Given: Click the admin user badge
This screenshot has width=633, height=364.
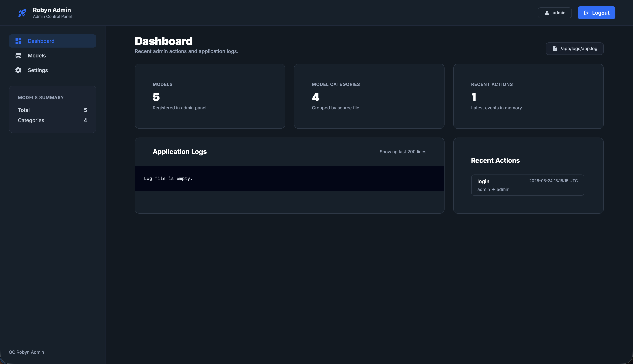Looking at the screenshot, I should [555, 13].
